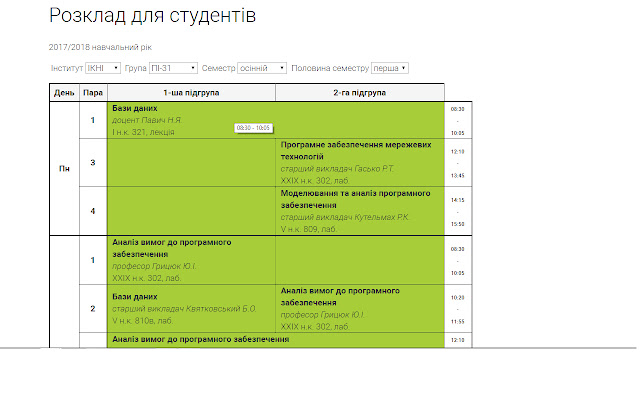The height and width of the screenshot is (400, 640).
Task: Click the text доцент Павич Н.Я.
Action: click(x=147, y=120)
